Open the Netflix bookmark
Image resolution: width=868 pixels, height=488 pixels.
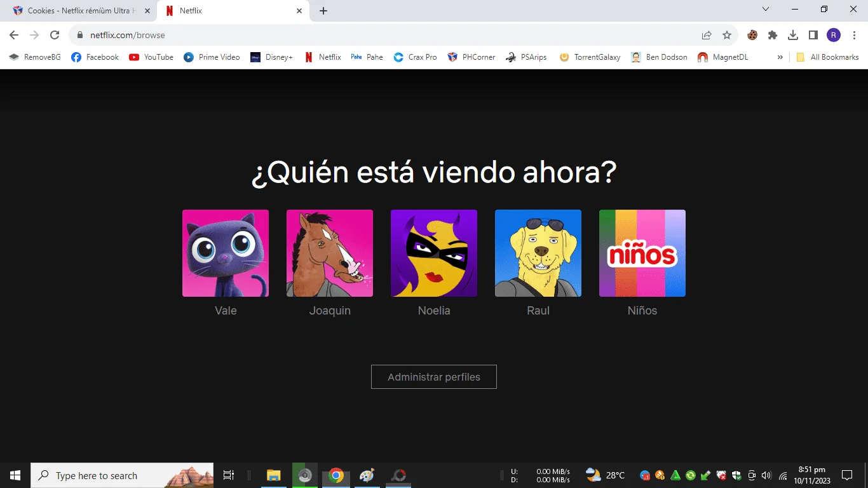323,57
